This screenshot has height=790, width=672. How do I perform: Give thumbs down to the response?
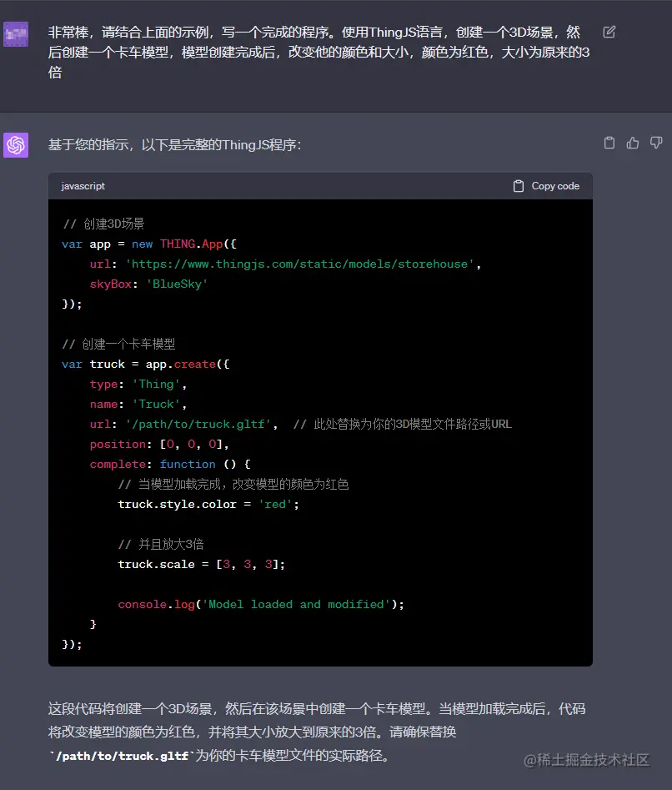point(656,143)
